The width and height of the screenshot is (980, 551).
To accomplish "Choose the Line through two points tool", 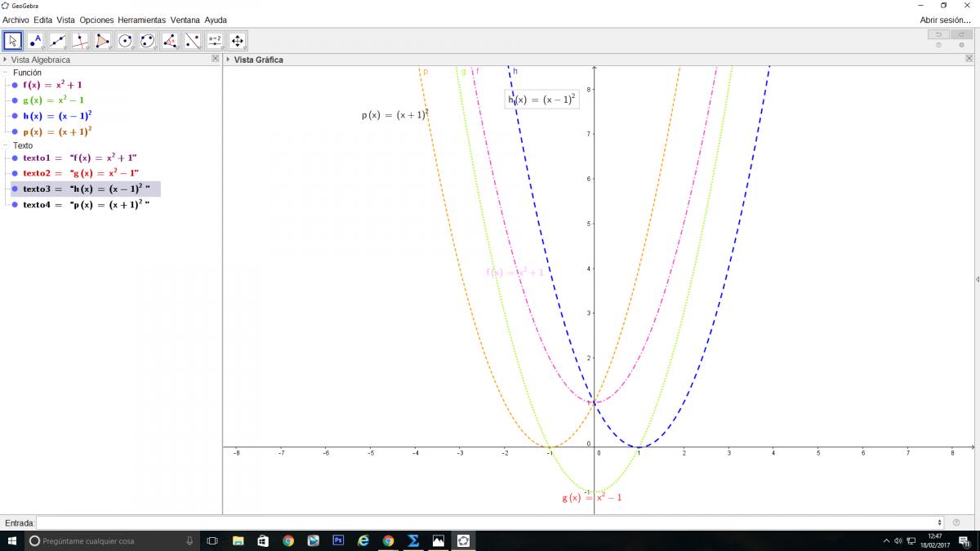I will coord(57,40).
